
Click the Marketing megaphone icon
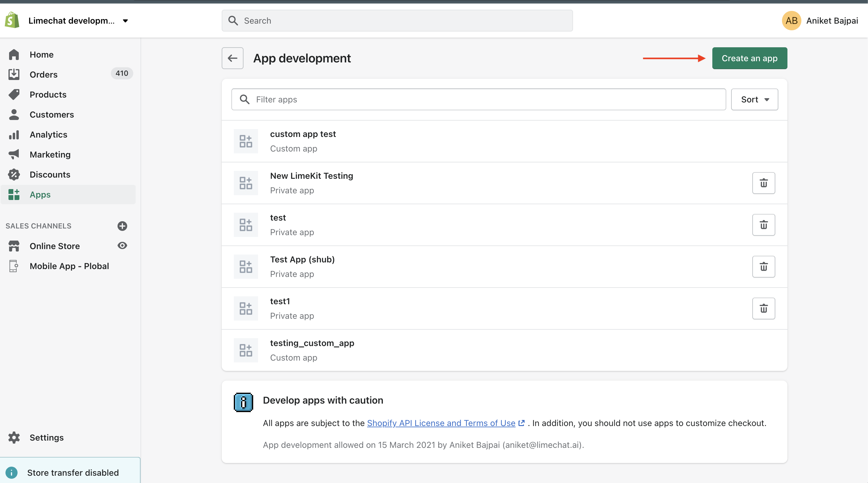[x=14, y=154]
